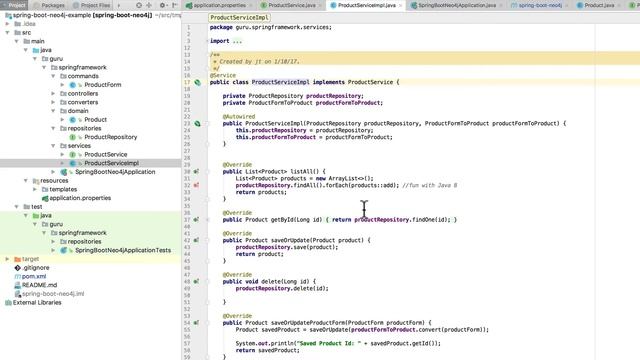Toggle fold of getById method at line 37
The height and width of the screenshot is (360, 640).
(207, 220)
